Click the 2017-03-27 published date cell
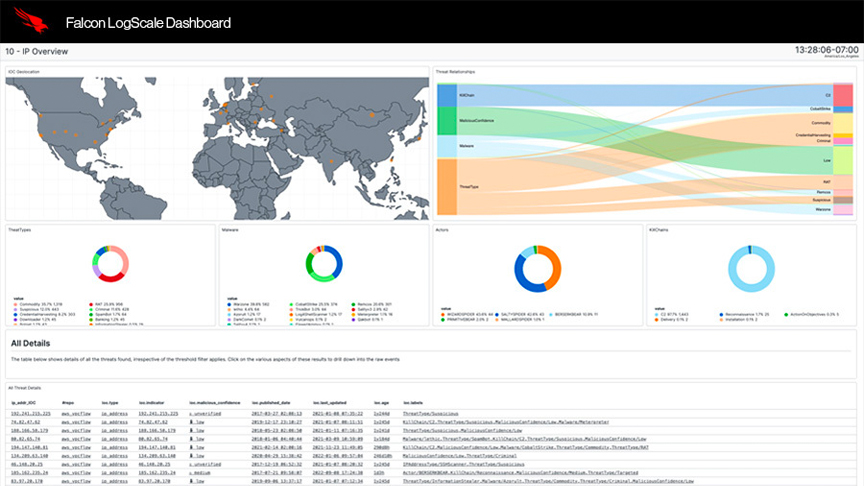 click(x=277, y=413)
